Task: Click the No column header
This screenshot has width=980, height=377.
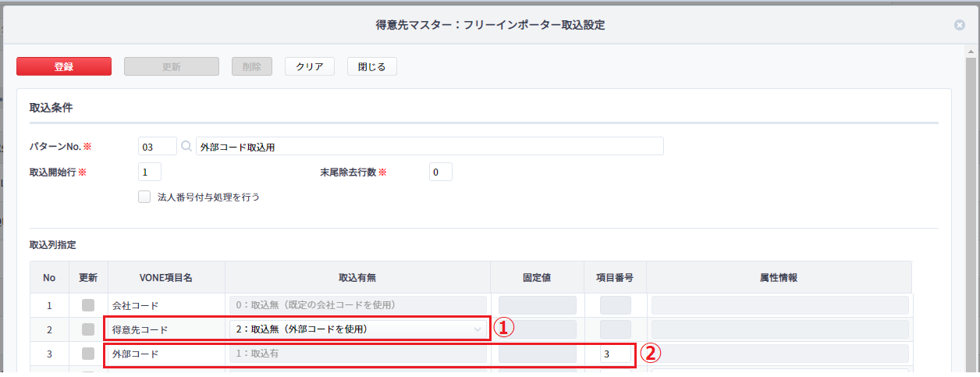Action: [50, 277]
